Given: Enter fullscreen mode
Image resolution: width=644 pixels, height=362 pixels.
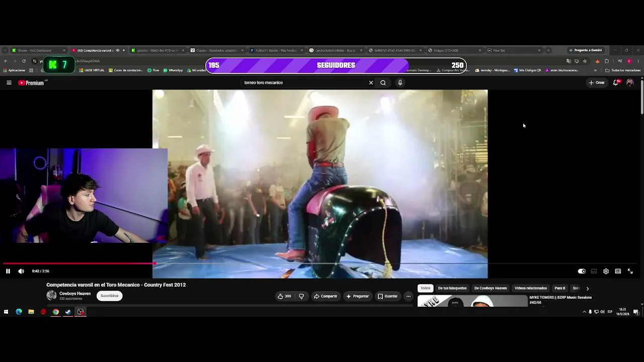Looking at the screenshot, I should [x=630, y=271].
